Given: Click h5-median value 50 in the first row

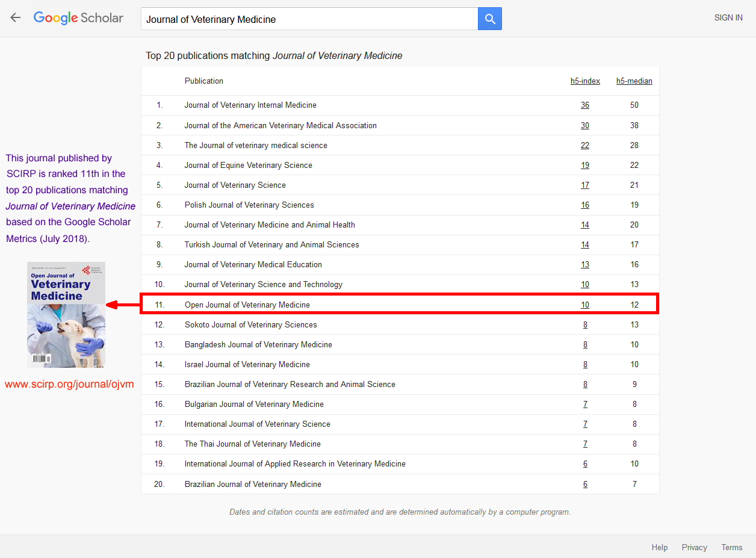Looking at the screenshot, I should tap(634, 105).
